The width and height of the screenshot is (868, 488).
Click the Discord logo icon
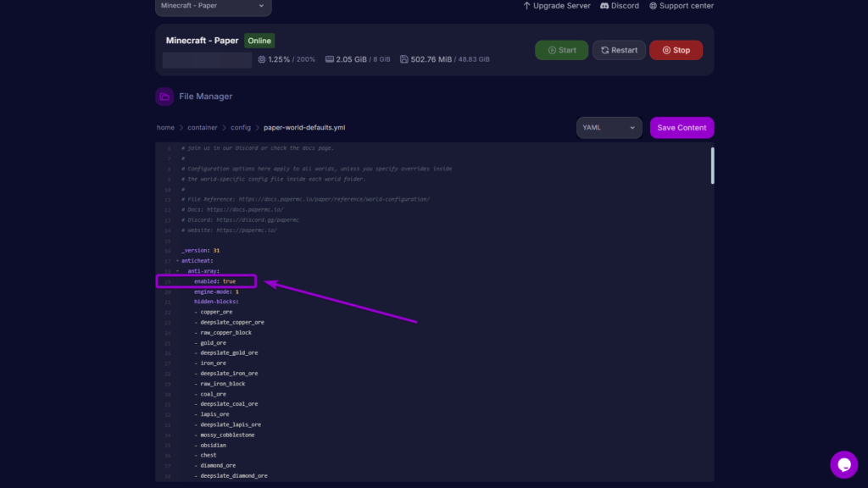pyautogui.click(x=604, y=6)
